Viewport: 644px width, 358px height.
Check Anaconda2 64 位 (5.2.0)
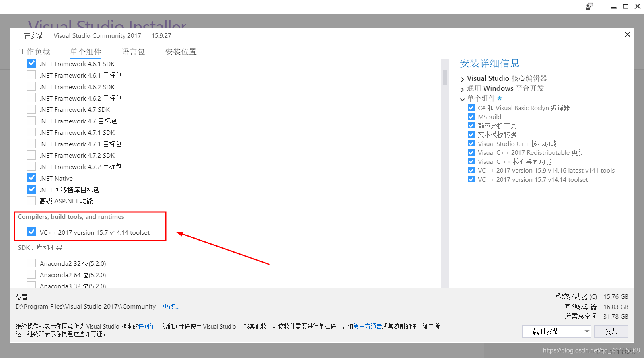click(x=31, y=275)
